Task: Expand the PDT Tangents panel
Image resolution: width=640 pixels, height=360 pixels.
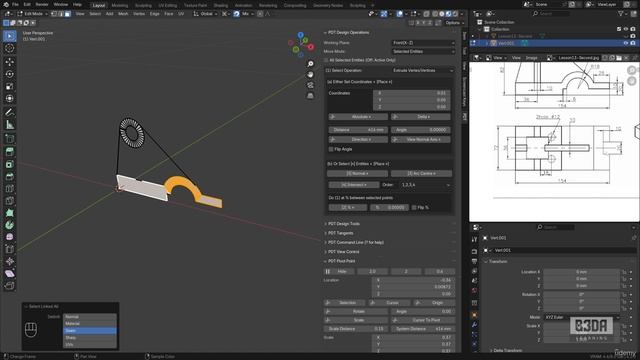Action: pos(340,233)
